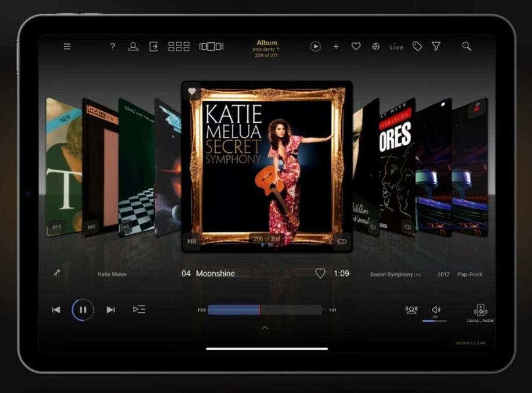Skip to next track
The image size is (532, 393).
click(111, 309)
